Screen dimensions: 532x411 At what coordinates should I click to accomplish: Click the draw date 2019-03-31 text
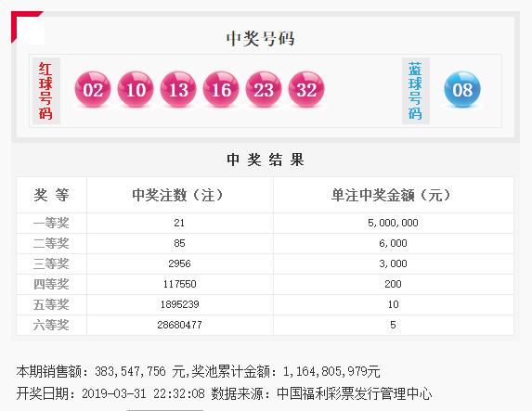[114, 393]
